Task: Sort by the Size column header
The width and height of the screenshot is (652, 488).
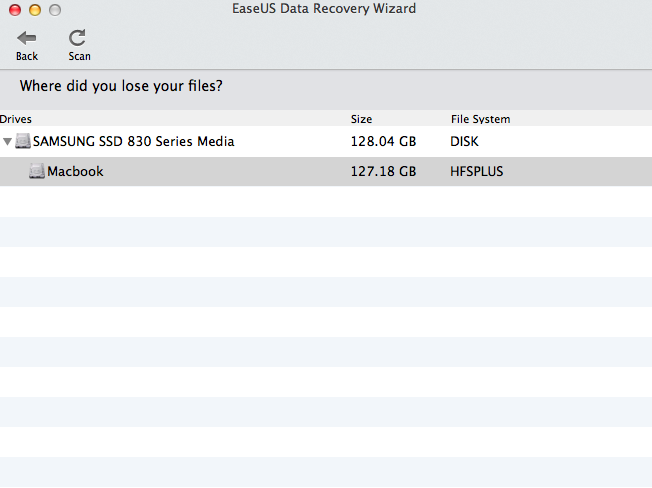Action: (361, 119)
